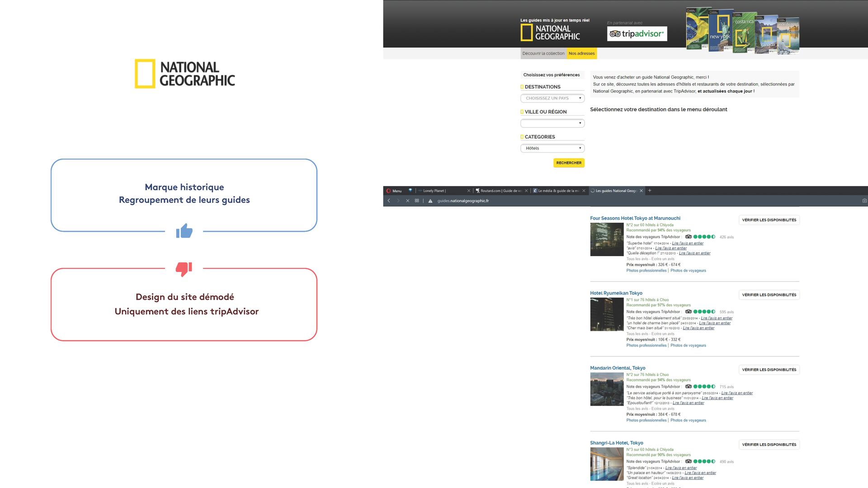Open the 'Nos adresses' tab

pos(581,53)
